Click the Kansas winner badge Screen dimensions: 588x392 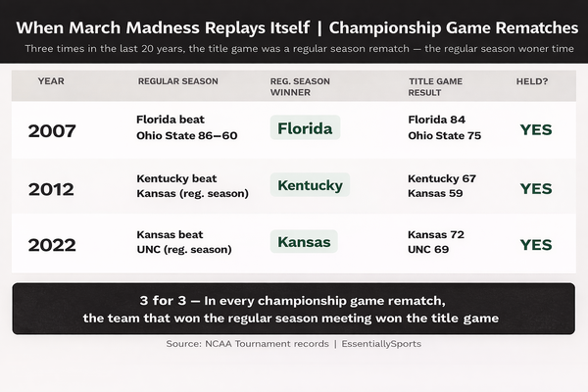point(304,241)
